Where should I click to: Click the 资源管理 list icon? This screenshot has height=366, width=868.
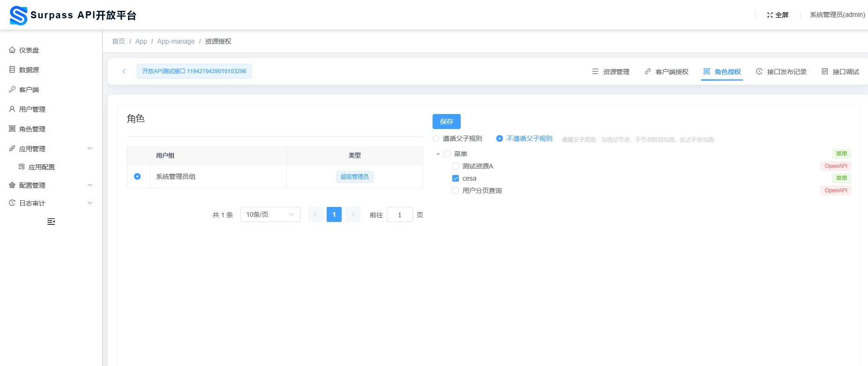point(595,72)
